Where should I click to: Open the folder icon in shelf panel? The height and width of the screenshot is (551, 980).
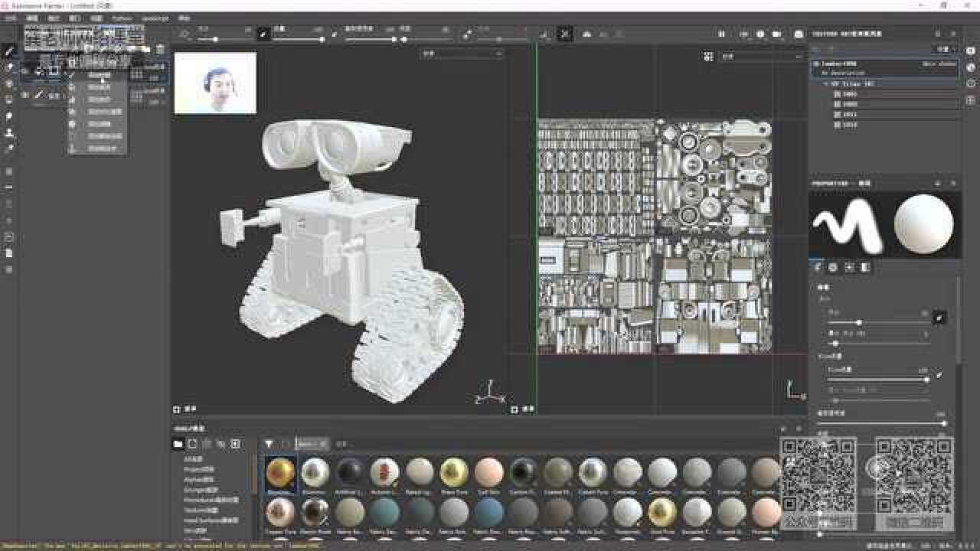(x=178, y=444)
